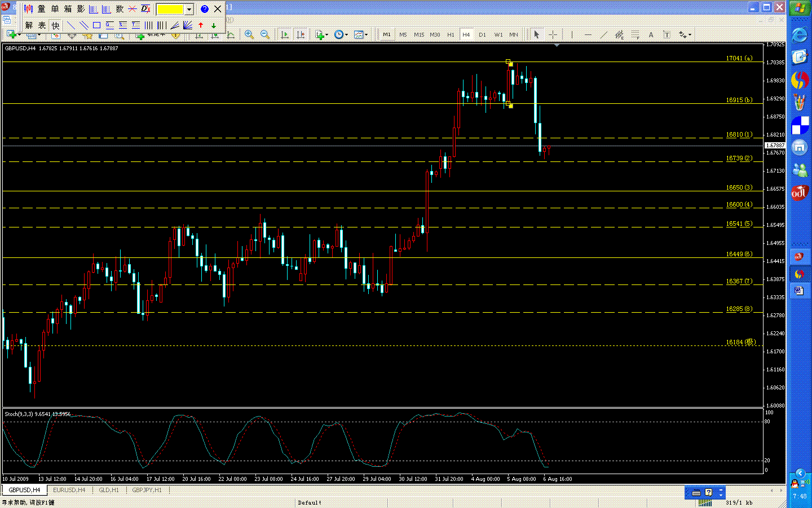Select the text label tool
812x508 pixels.
[667, 34]
